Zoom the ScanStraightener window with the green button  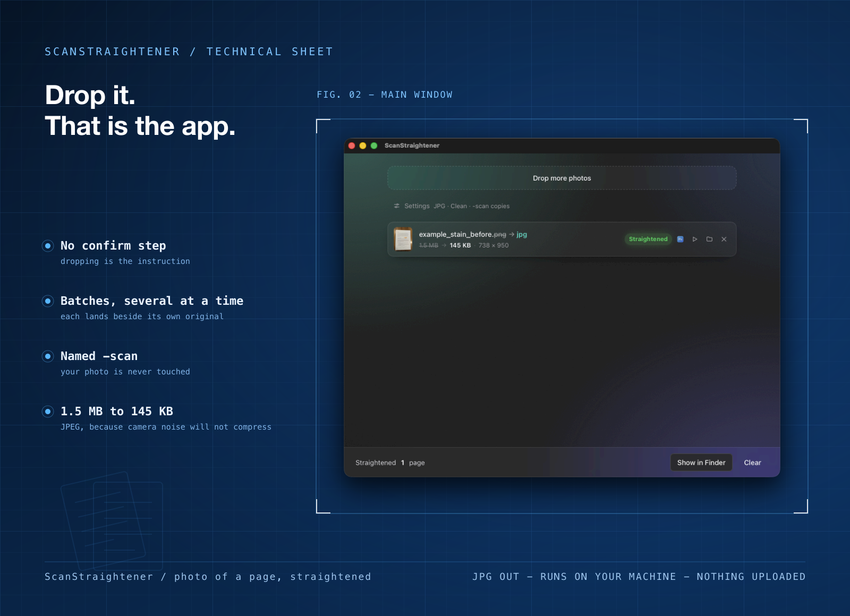click(x=374, y=146)
